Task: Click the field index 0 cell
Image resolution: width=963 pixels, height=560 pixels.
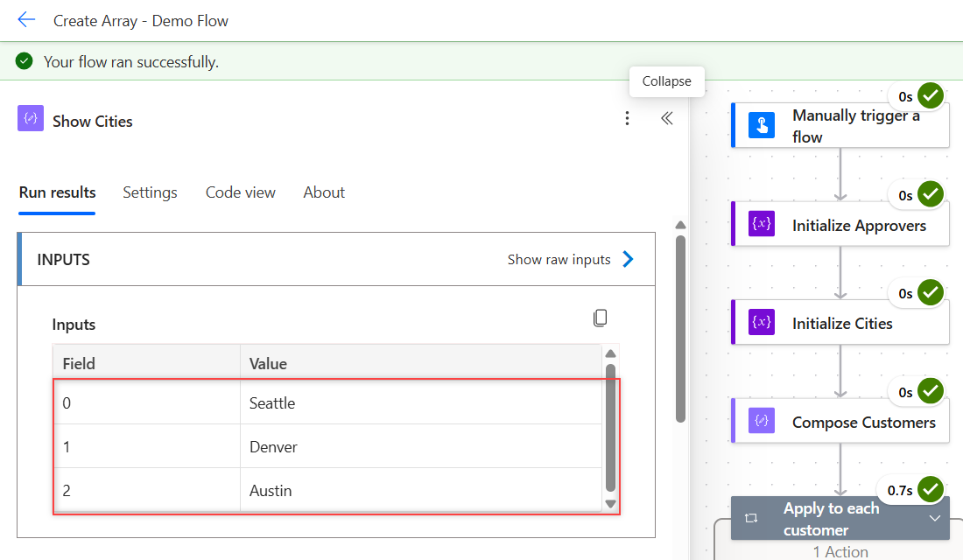Action: coord(147,402)
